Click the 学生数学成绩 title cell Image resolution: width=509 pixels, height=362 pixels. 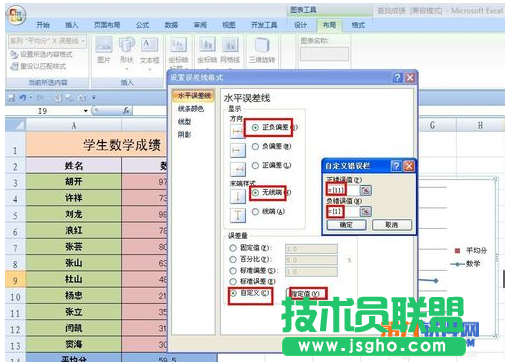point(97,145)
